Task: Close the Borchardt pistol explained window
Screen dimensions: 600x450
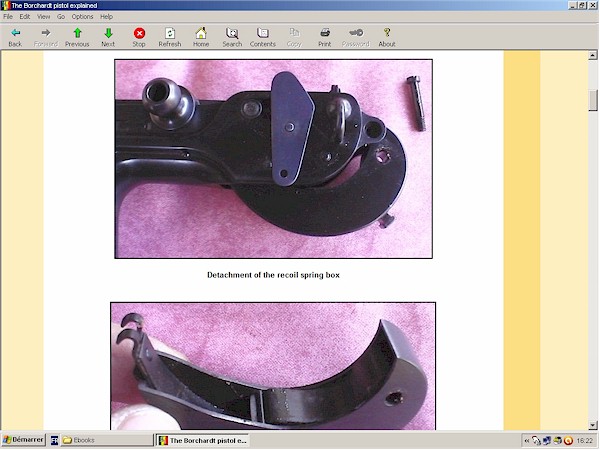Action: [592, 5]
